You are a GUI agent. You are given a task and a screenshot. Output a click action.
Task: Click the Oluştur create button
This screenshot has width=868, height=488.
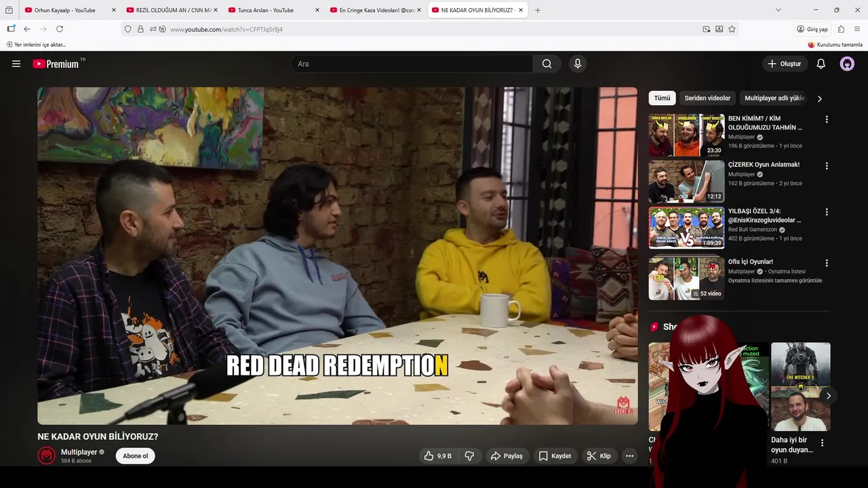tap(785, 64)
